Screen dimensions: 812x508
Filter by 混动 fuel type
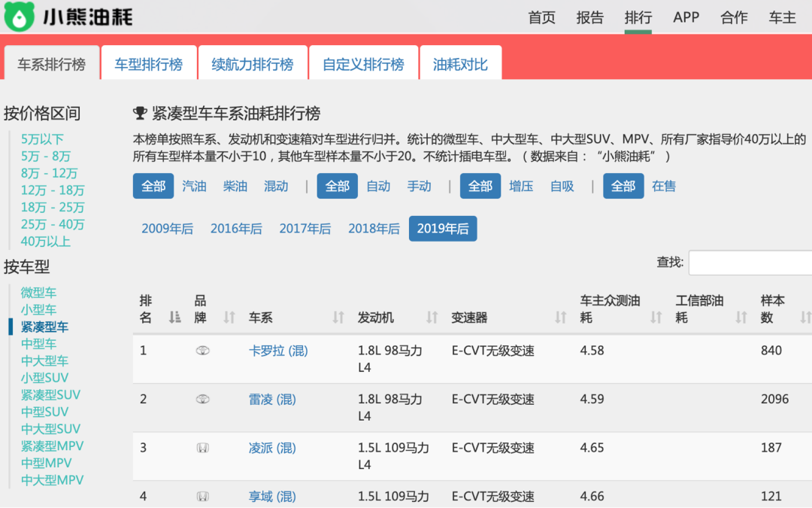point(276,186)
